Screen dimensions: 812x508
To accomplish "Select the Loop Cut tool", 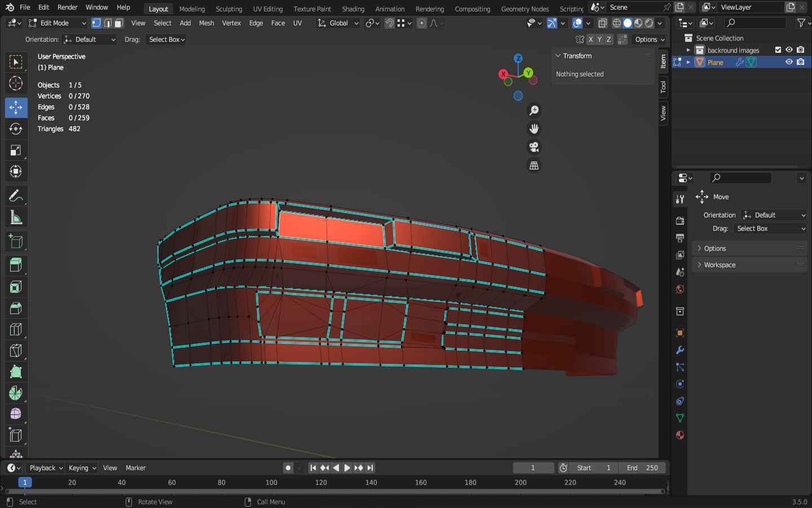I will pyautogui.click(x=16, y=329).
